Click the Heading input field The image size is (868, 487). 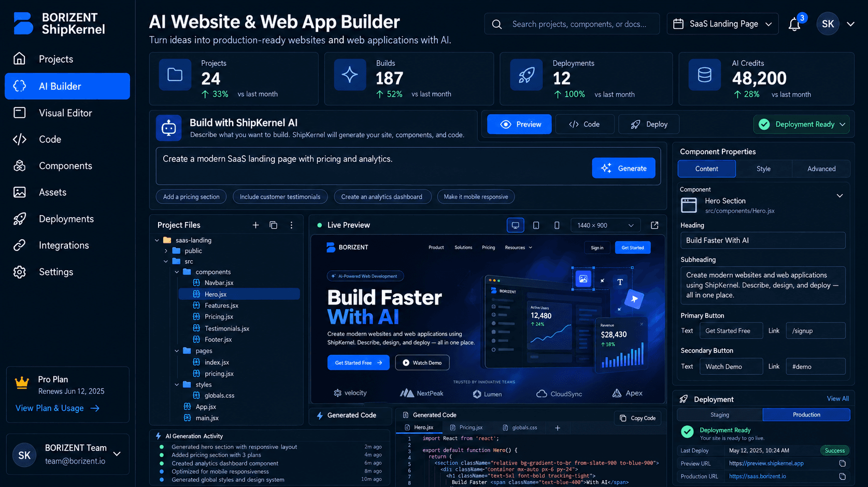(x=763, y=240)
